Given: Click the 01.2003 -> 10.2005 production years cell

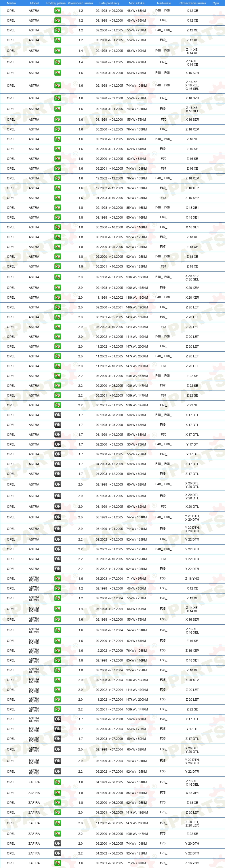Looking at the screenshot, I should pyautogui.click(x=109, y=198).
